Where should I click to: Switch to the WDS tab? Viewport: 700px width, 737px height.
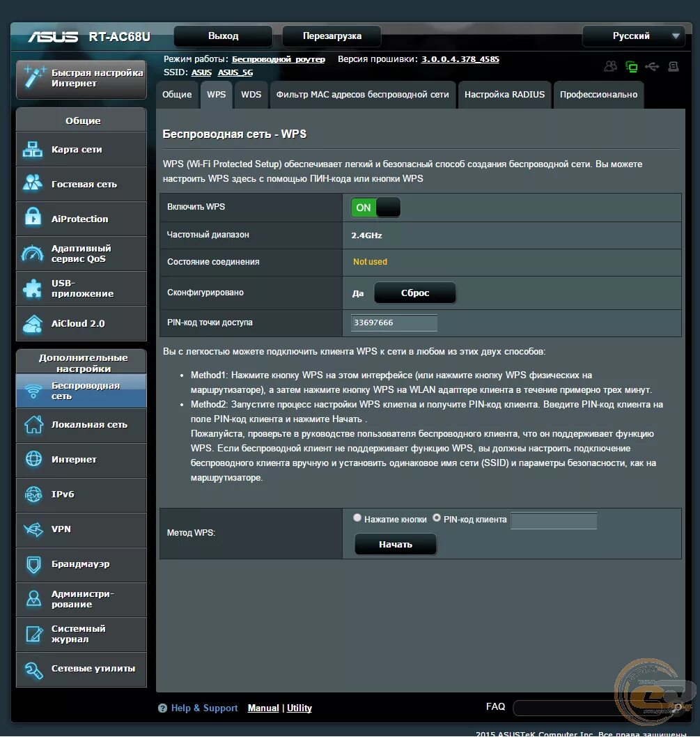[251, 95]
